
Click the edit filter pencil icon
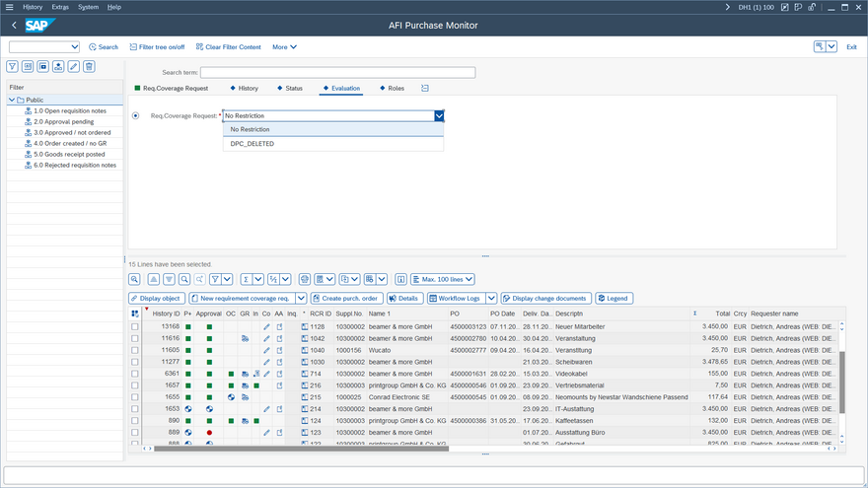[x=74, y=66]
